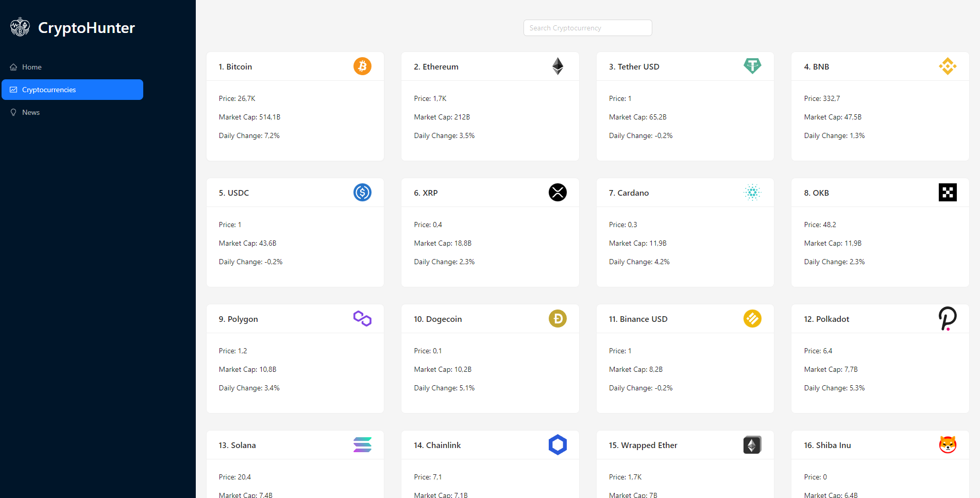This screenshot has height=498, width=980.
Task: Click Bitcoin's Price: 26,7K text
Action: [236, 98]
